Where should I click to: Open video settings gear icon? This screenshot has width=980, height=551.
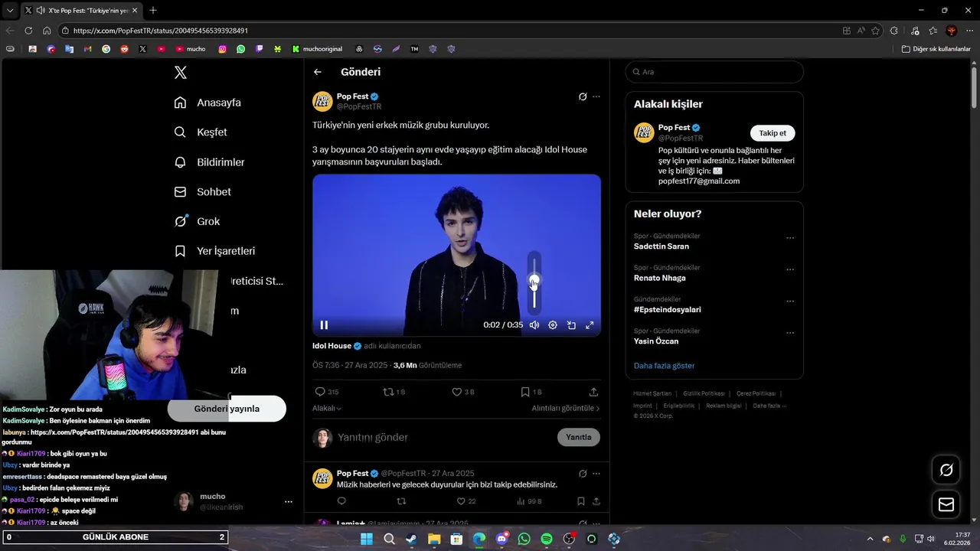pos(553,325)
